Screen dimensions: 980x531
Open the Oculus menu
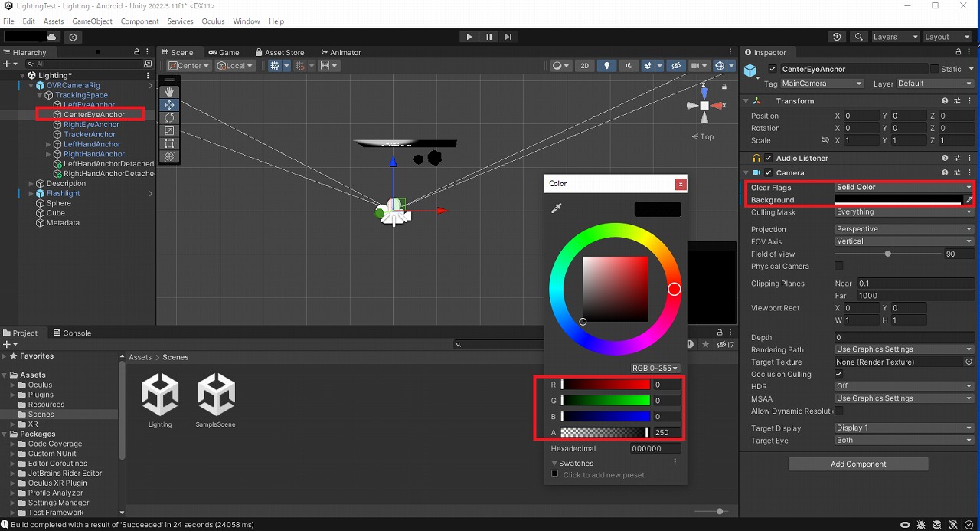[x=213, y=21]
